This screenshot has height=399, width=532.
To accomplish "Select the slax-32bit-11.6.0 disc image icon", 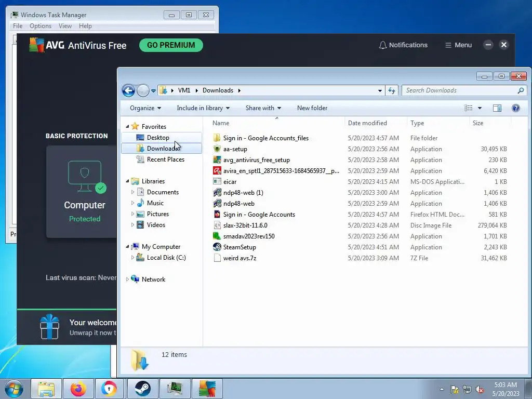I will pyautogui.click(x=217, y=225).
